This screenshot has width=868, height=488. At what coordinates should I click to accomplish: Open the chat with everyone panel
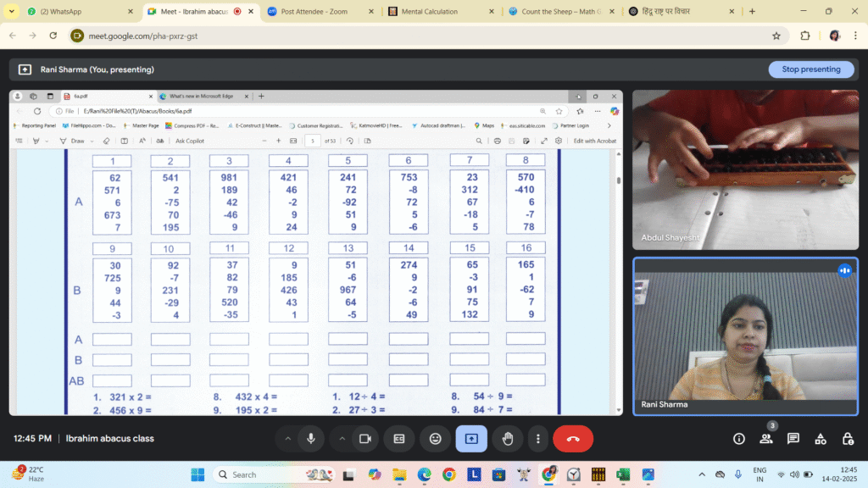[x=793, y=439]
